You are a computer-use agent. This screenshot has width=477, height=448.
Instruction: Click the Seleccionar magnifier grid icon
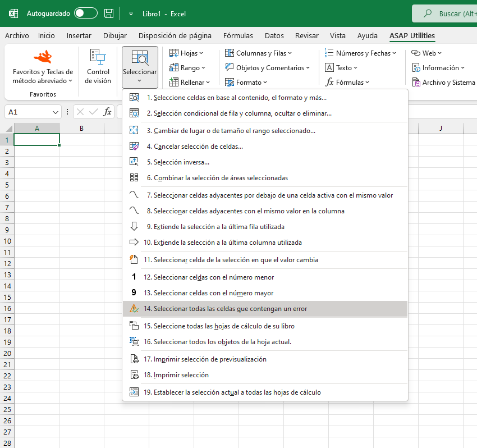coord(140,57)
